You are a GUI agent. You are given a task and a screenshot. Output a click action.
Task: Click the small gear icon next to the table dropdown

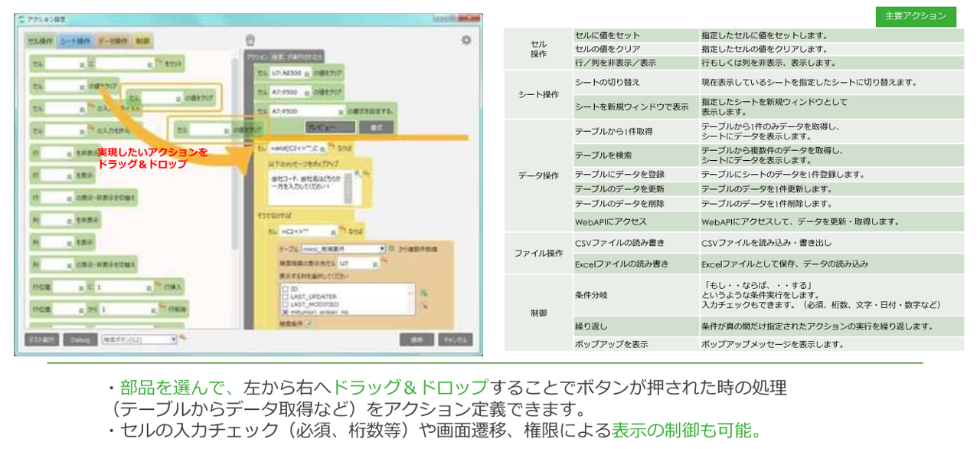pyautogui.click(x=392, y=249)
